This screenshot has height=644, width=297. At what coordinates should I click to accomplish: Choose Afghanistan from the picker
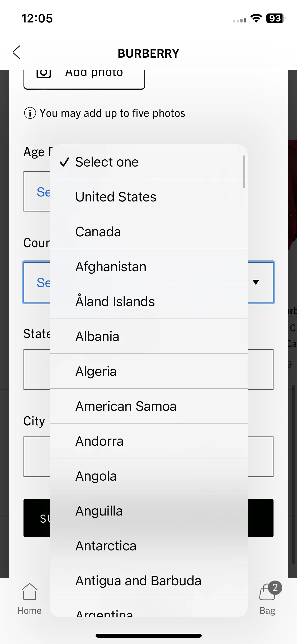[149, 266]
